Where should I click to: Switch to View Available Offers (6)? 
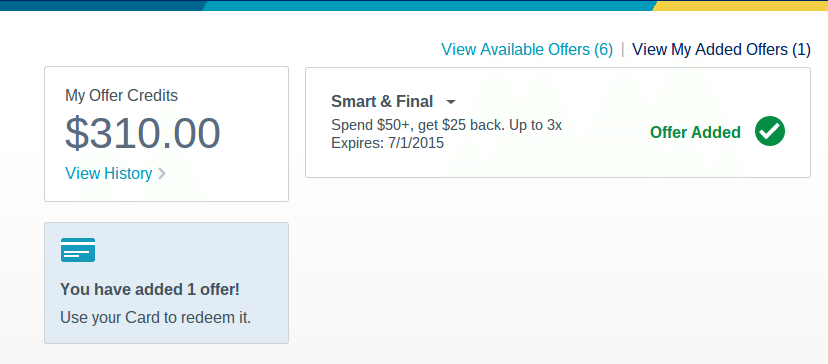(527, 50)
